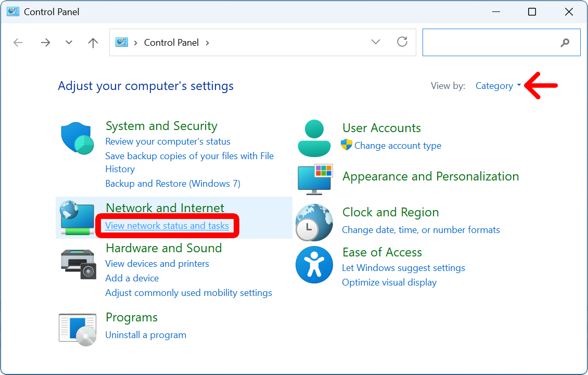Image resolution: width=588 pixels, height=375 pixels.
Task: Open Appearance and Personalization monitor icon
Action: (314, 178)
